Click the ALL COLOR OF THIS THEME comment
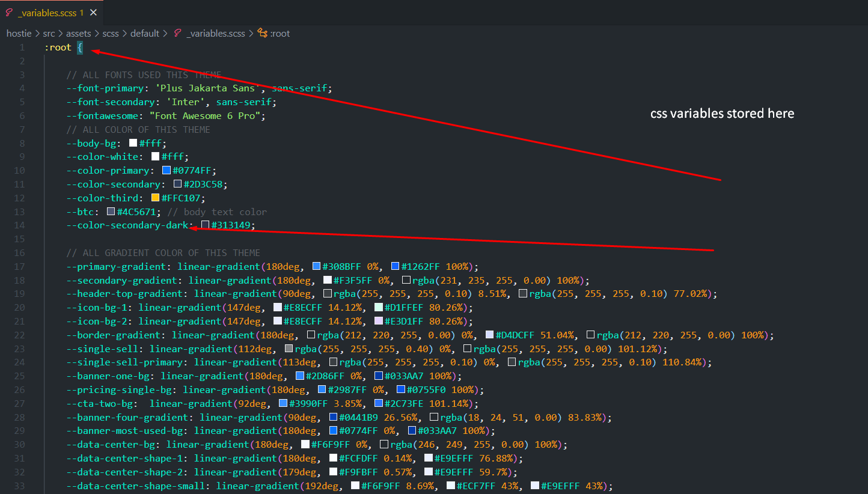 (138, 130)
